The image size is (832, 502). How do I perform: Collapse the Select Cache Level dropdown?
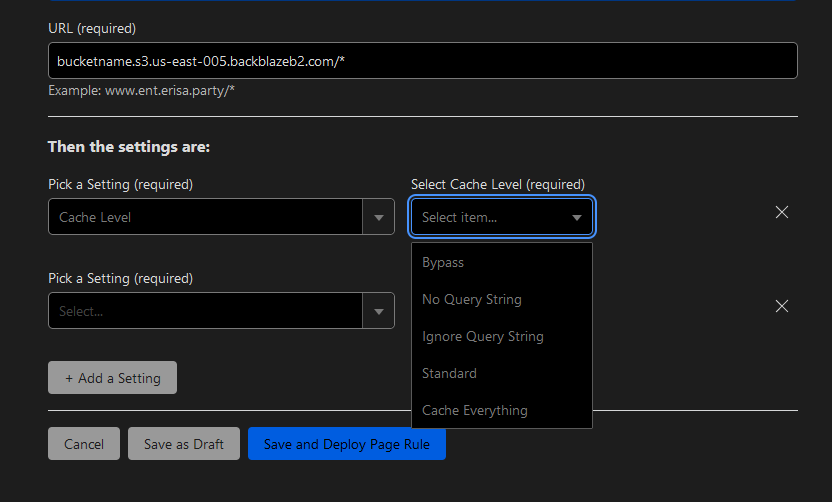coord(502,217)
